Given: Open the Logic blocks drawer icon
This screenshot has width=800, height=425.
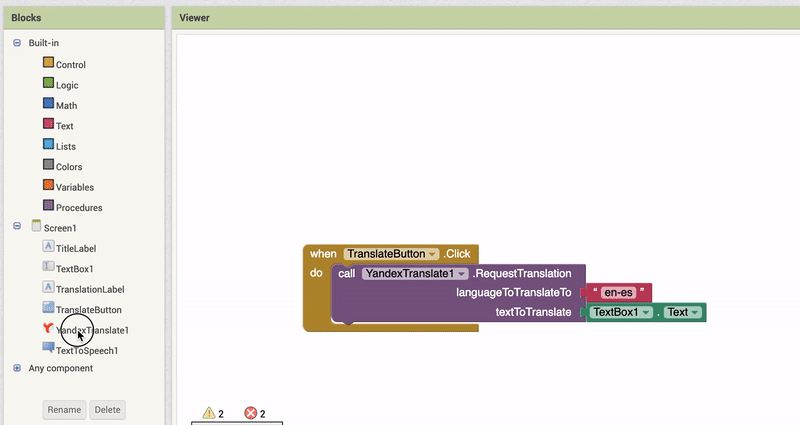Looking at the screenshot, I should pyautogui.click(x=48, y=83).
